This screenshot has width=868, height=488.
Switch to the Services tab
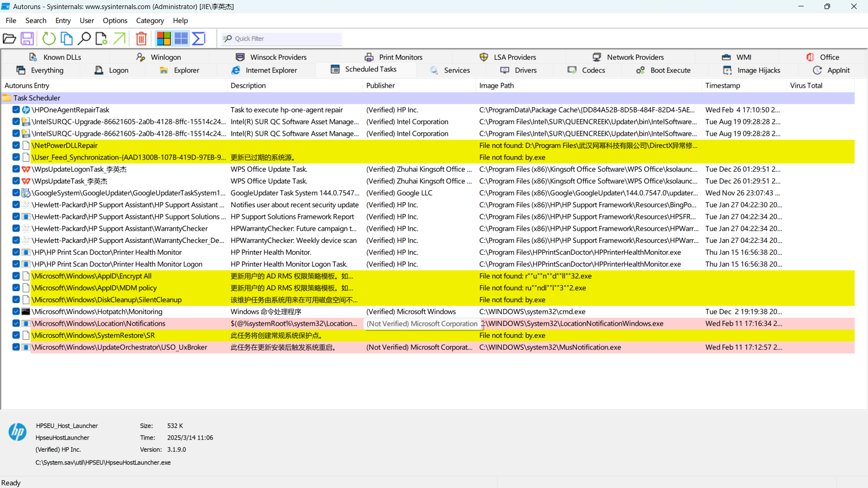450,70
